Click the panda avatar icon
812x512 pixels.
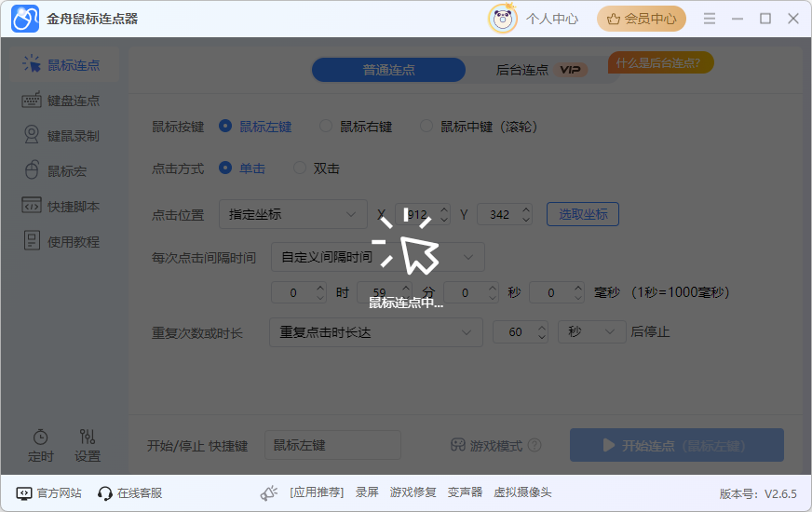point(502,20)
